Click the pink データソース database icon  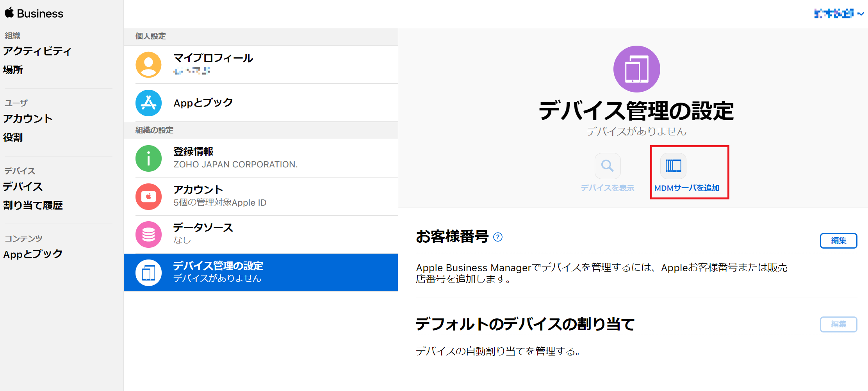click(148, 234)
